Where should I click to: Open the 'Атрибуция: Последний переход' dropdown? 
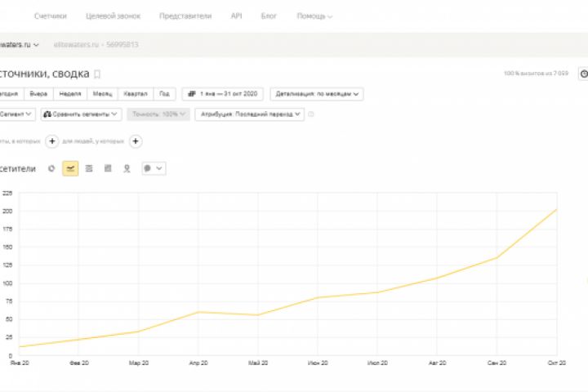tap(249, 114)
